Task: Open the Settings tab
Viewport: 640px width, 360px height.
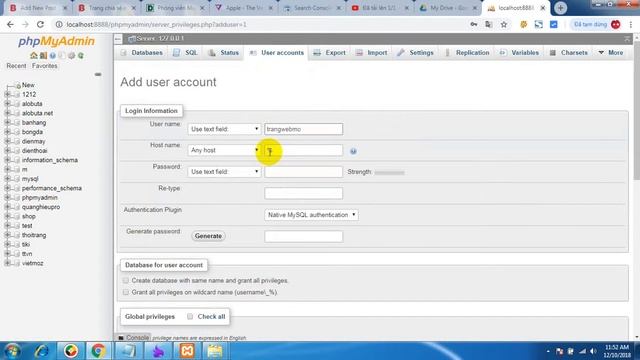Action: 416,53
